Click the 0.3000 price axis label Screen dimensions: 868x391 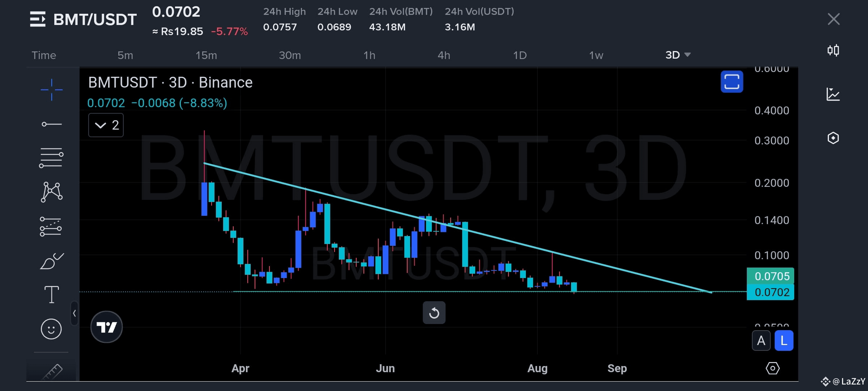(x=772, y=140)
